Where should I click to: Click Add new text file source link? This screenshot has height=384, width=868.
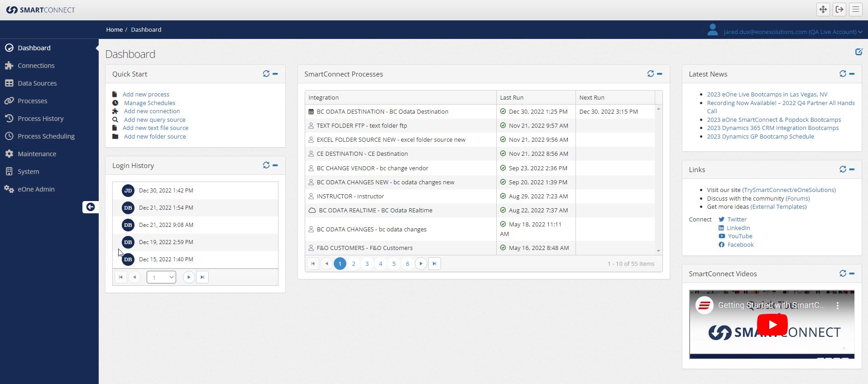click(x=155, y=128)
